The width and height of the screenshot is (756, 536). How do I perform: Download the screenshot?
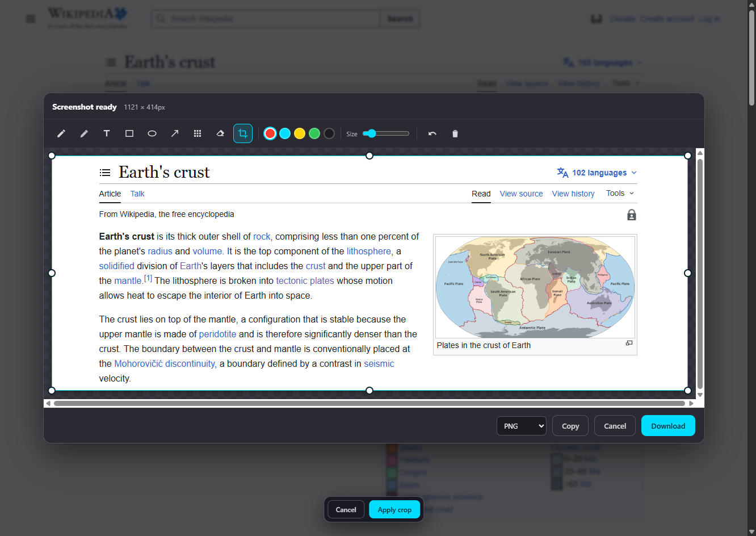668,426
